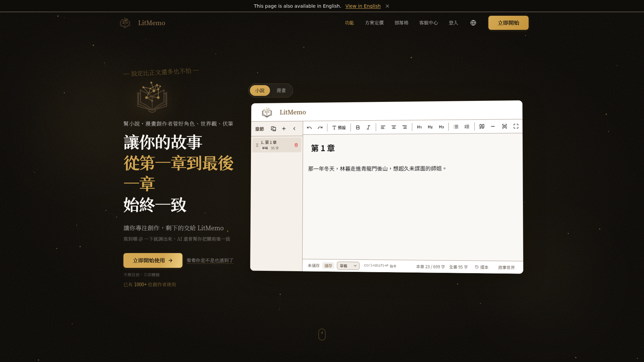Center-align the text
Screen dimensions: 644x362
(394, 127)
